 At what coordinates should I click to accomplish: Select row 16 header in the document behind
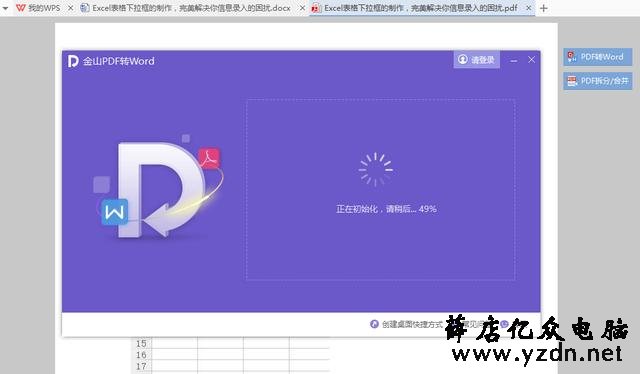coord(141,355)
